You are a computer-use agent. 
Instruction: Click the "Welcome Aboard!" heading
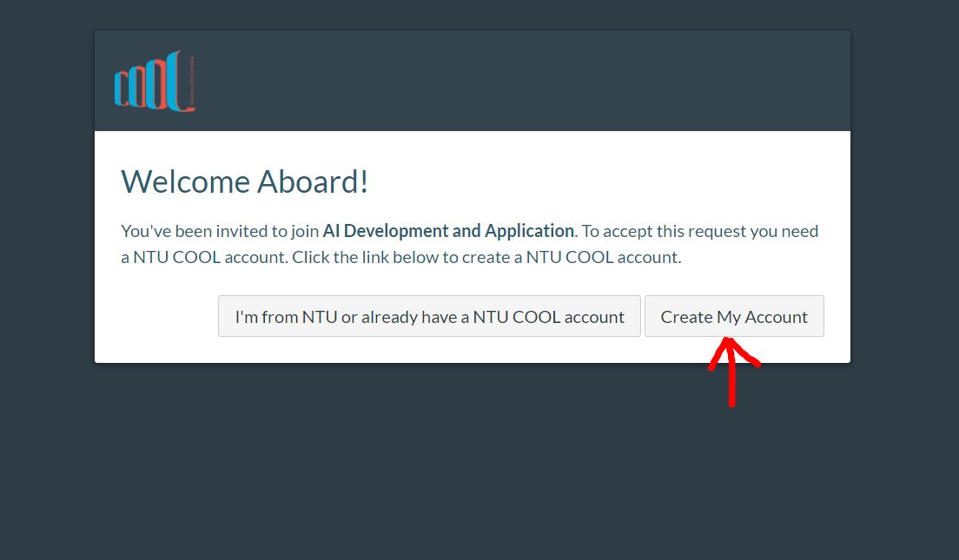[245, 181]
